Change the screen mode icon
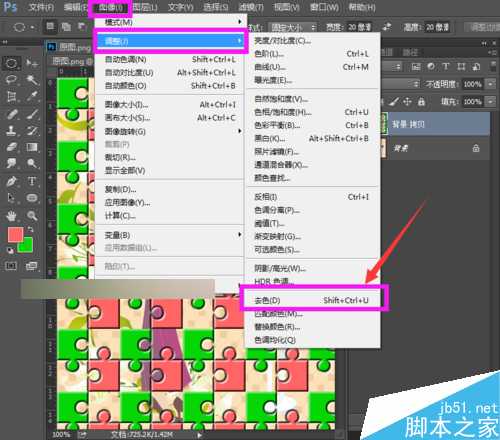This screenshot has width=500, height=440. pos(32,266)
